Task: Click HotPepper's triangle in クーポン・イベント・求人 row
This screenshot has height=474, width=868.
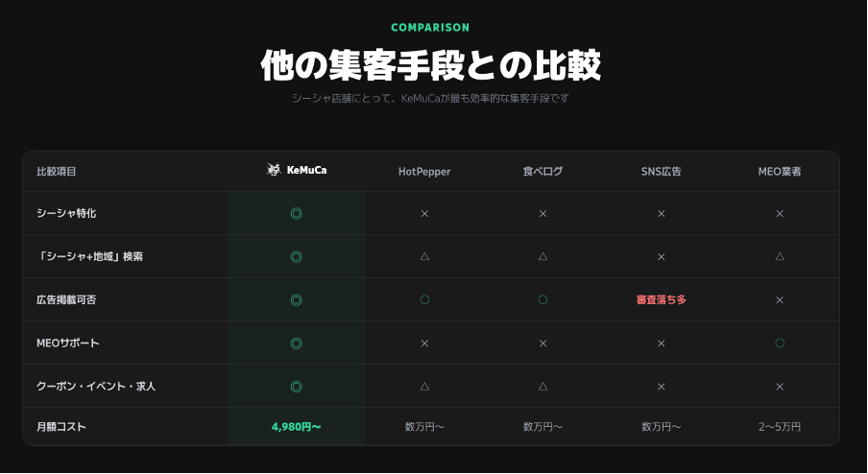Action: click(424, 386)
